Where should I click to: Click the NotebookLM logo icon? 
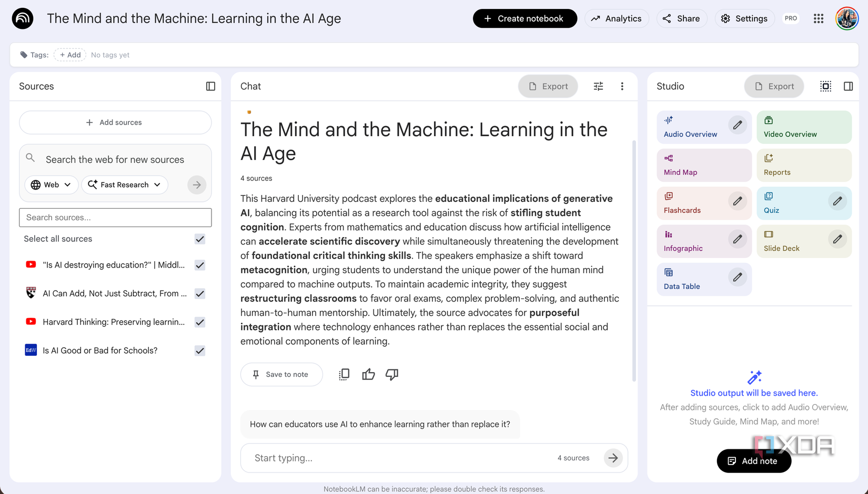(x=23, y=18)
